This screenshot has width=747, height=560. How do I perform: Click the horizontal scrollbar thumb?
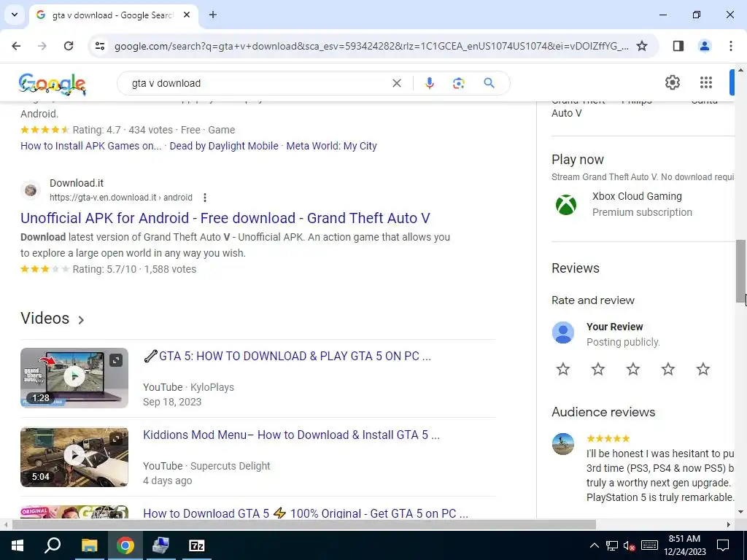(304, 525)
